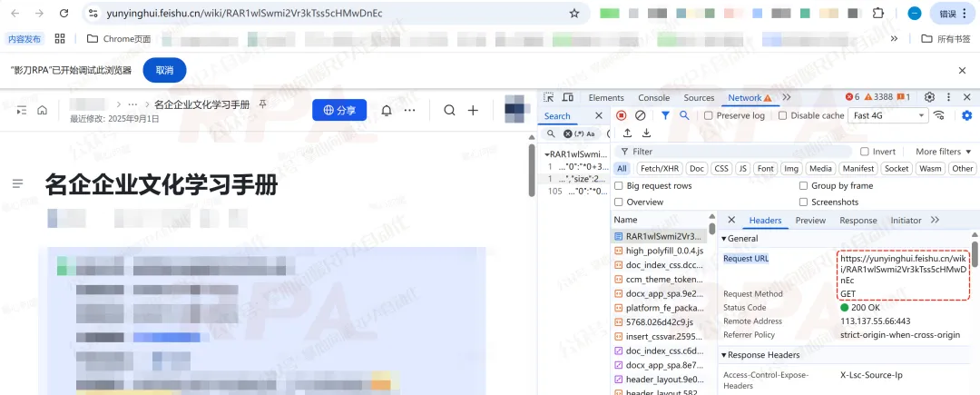This screenshot has height=395, width=980.
Task: Open 所有书签 folder
Action: [x=946, y=39]
